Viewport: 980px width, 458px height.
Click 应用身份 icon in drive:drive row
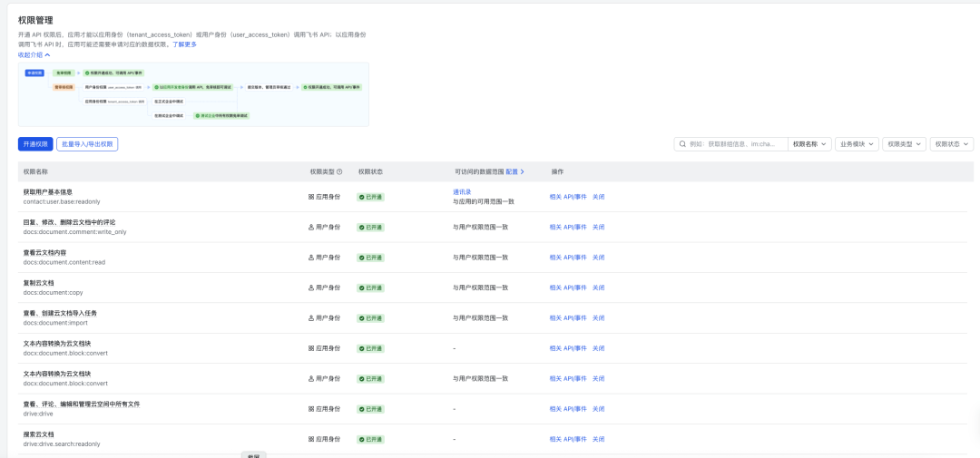coord(311,409)
